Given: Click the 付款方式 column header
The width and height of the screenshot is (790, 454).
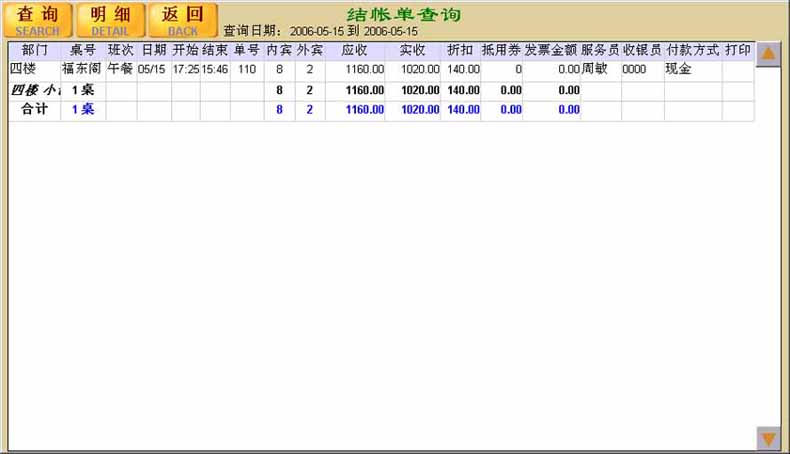Looking at the screenshot, I should click(x=693, y=50).
